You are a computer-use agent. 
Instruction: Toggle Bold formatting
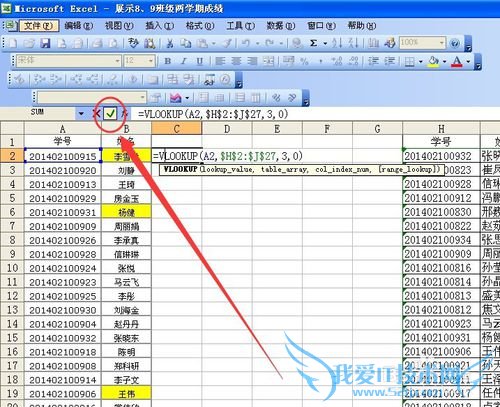168,61
